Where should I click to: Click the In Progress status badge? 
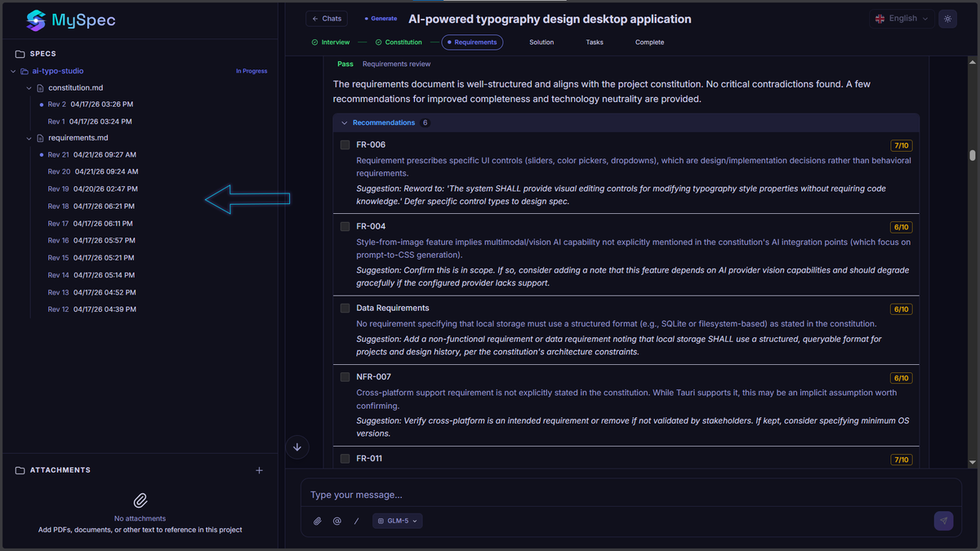tap(252, 71)
